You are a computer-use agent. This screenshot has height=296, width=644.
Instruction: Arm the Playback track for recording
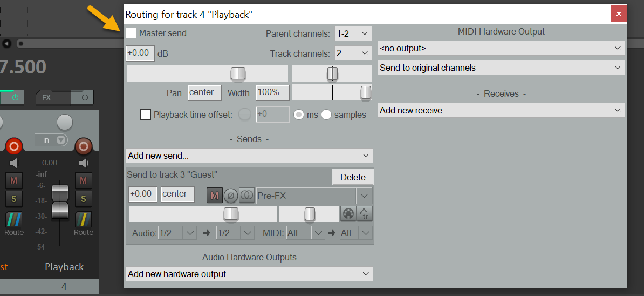point(83,146)
